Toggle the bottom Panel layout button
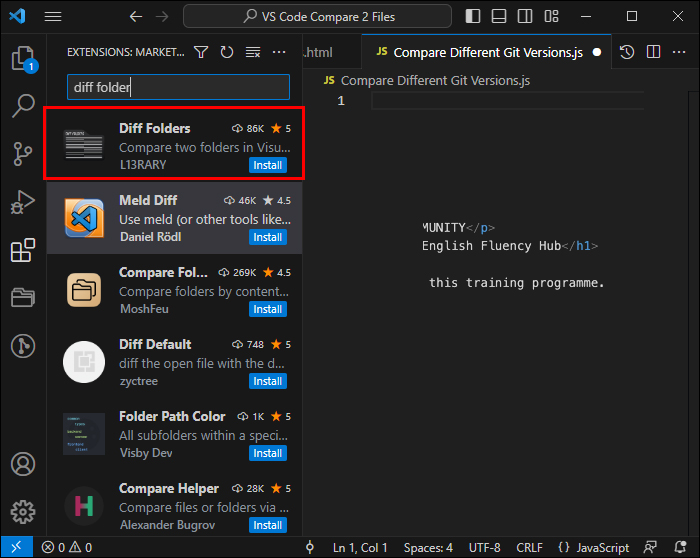Image resolution: width=700 pixels, height=558 pixels. pos(499,17)
